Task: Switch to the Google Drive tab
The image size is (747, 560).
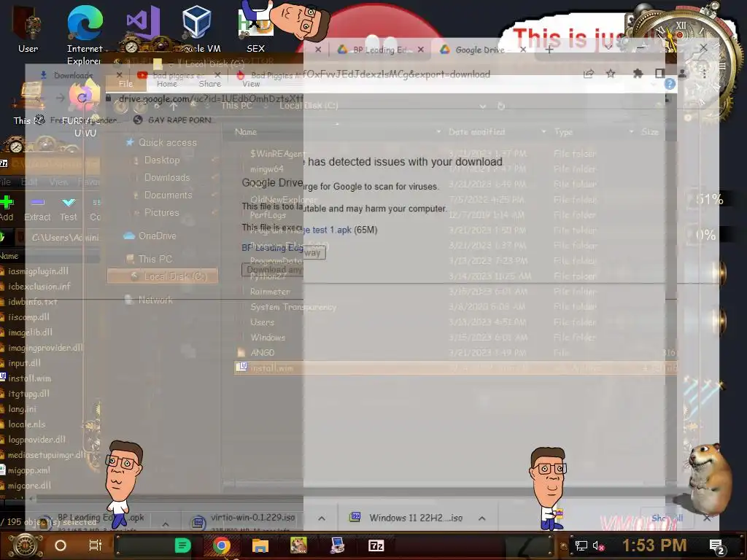Action: 480,50
